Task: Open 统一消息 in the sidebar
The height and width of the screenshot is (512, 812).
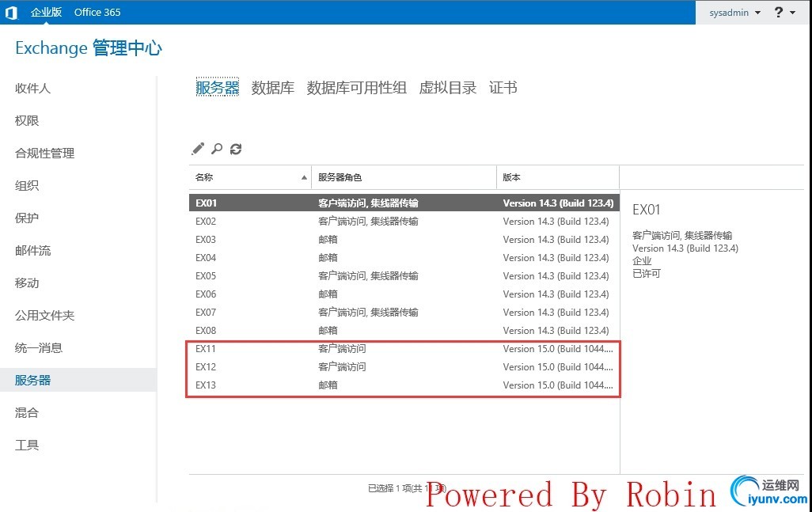Action: pyautogui.click(x=39, y=348)
